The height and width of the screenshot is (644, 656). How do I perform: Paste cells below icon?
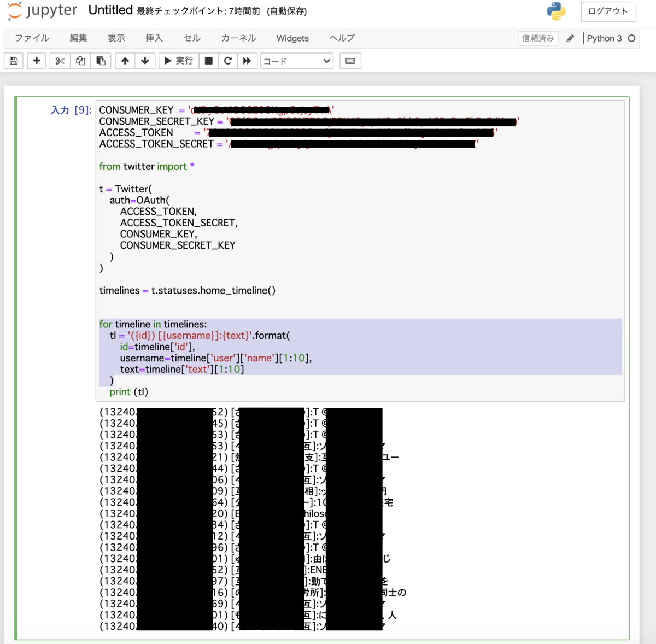[x=101, y=61]
